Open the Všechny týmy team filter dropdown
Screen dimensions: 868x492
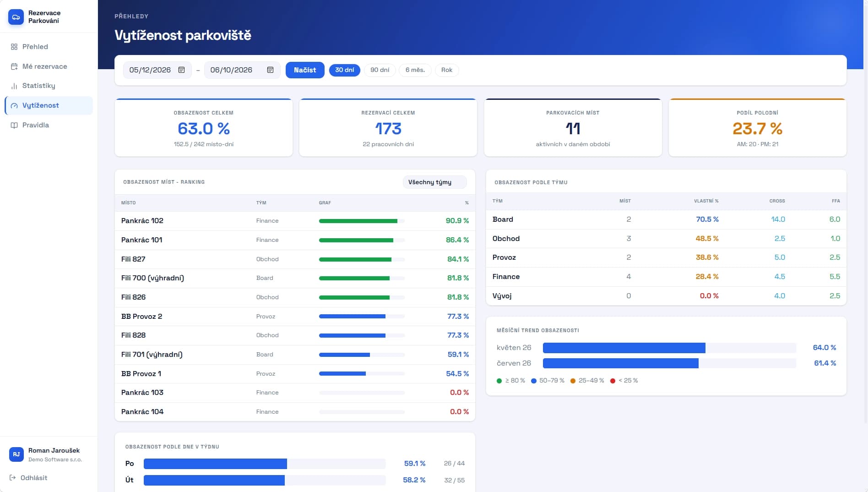pos(435,182)
